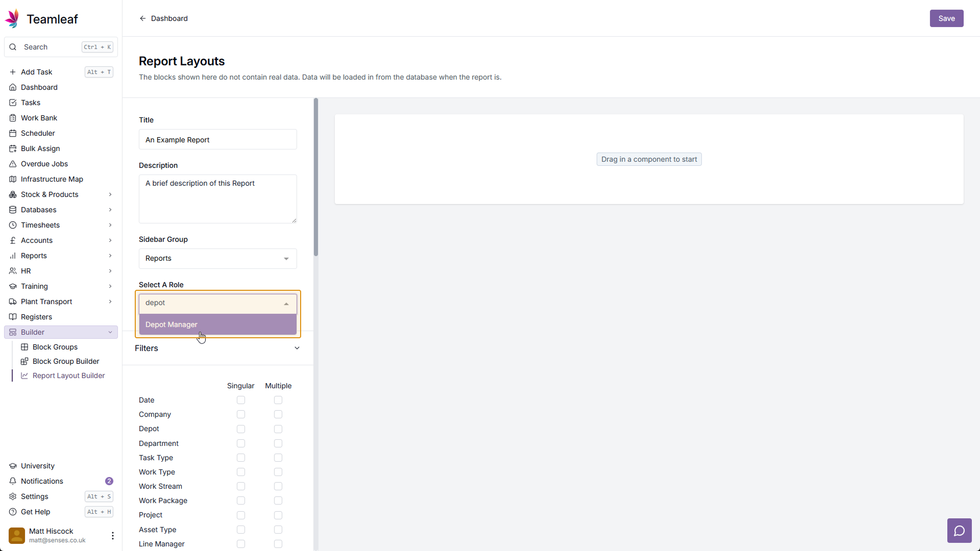
Task: Tick Multiple checkbox for Depot
Action: pyautogui.click(x=278, y=429)
